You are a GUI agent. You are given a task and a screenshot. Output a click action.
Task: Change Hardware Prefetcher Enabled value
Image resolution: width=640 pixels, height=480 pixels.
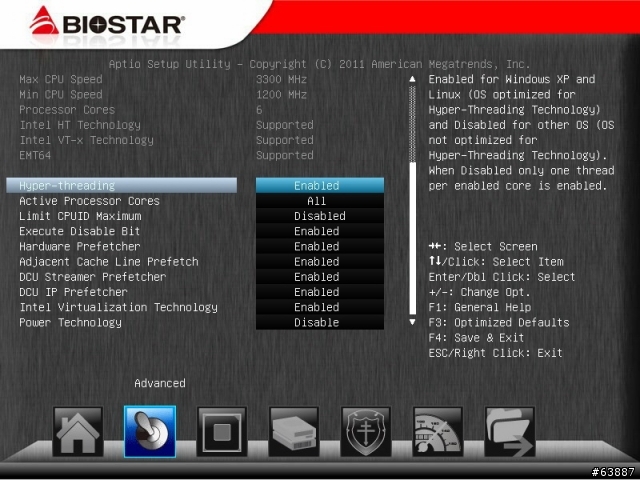coord(320,246)
